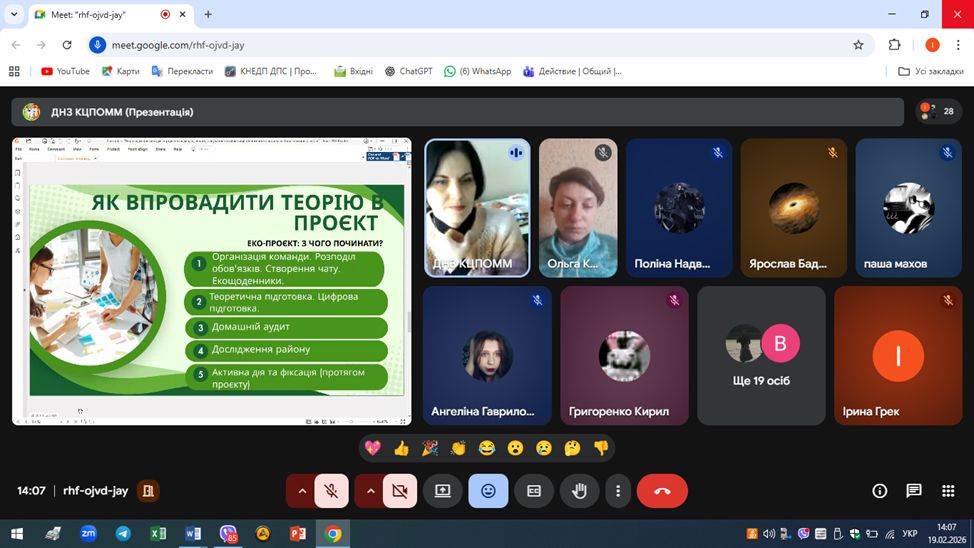Viewport: 974px width, 548px height.
Task: Open the Chrome profile avatar
Action: click(x=932, y=45)
